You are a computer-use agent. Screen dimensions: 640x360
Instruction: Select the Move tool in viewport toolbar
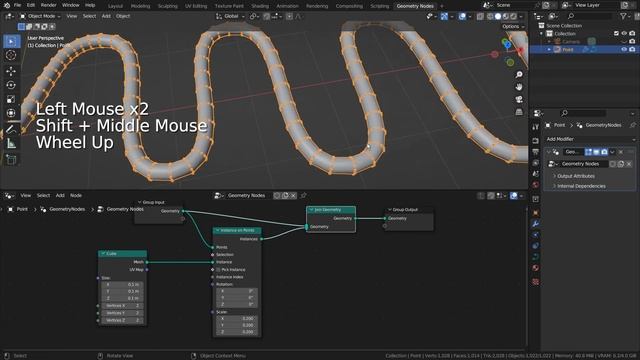click(x=11, y=71)
